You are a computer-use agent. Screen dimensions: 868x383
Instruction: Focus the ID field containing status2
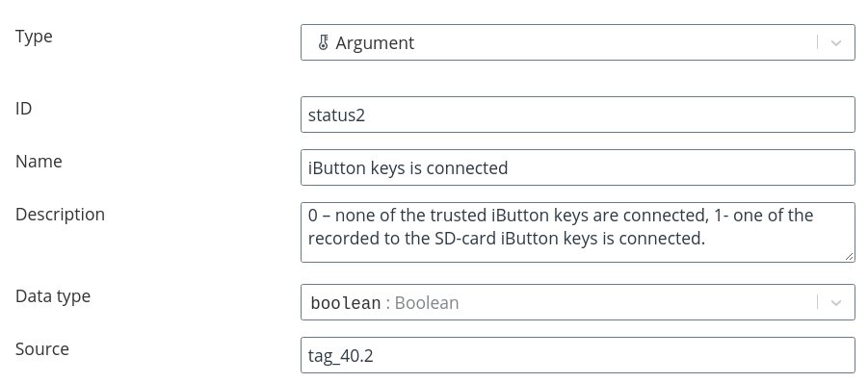578,115
